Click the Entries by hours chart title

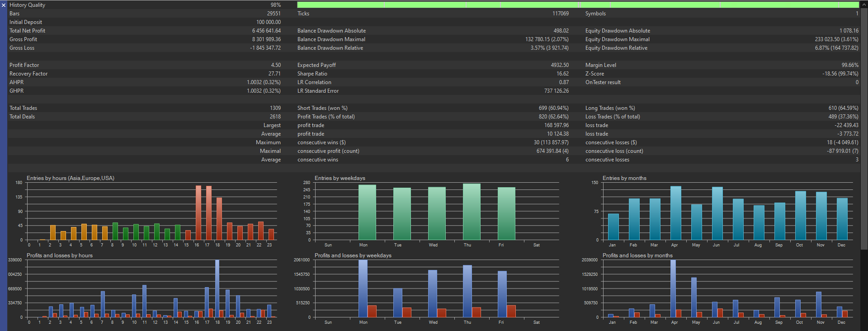click(x=71, y=178)
